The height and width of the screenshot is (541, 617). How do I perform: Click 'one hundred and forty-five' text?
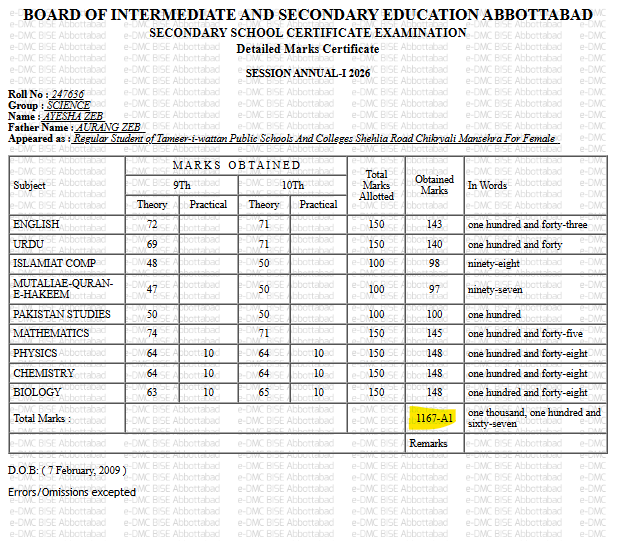coord(525,334)
